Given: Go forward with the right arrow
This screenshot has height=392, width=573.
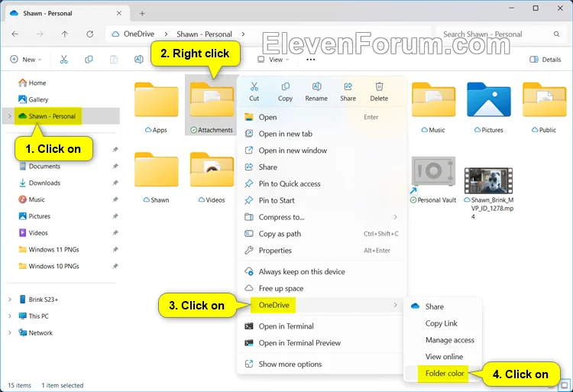Looking at the screenshot, I should click(x=40, y=34).
